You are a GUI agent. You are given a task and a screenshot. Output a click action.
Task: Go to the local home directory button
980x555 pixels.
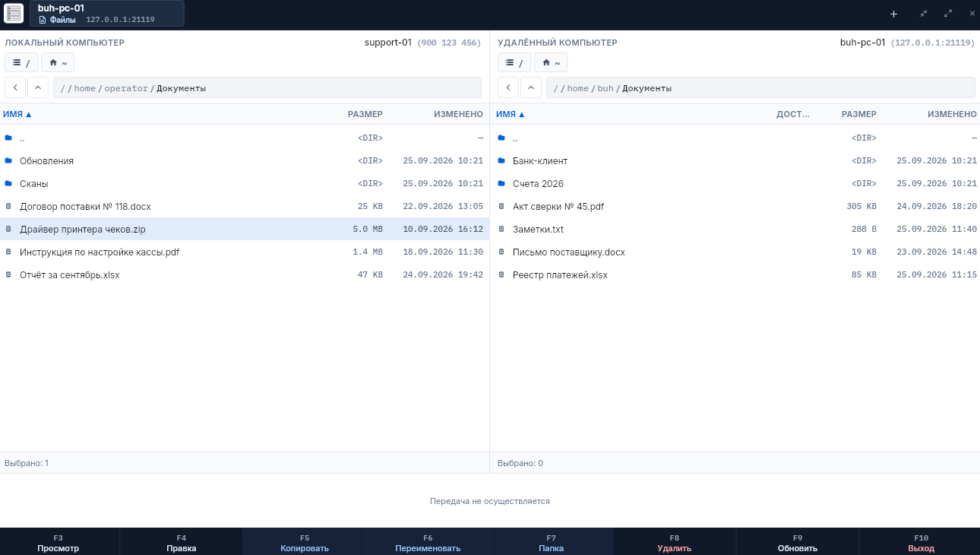[x=58, y=62]
